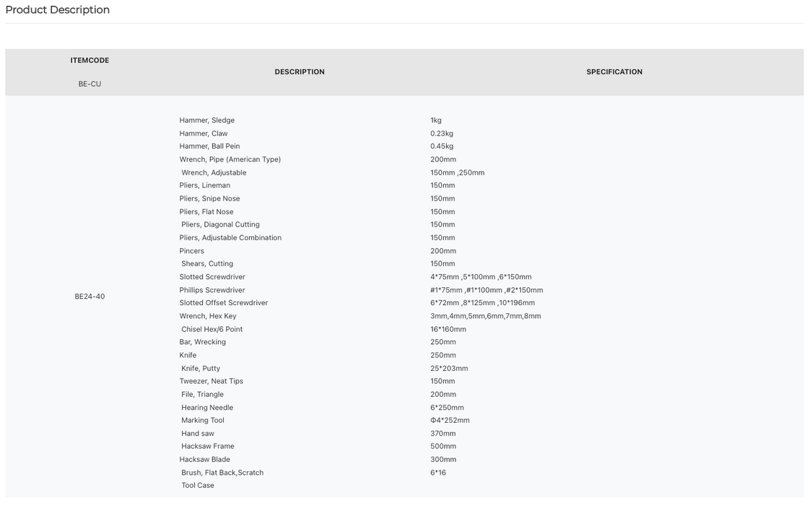Select the Marking Tool Φ4*252mm specification
This screenshot has width=812, height=505.
(x=450, y=420)
